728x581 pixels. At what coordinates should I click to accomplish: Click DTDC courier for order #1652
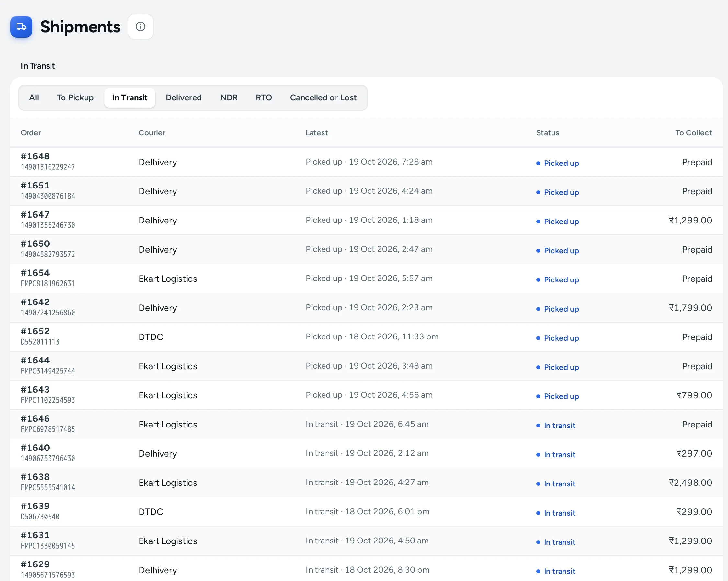[151, 337]
